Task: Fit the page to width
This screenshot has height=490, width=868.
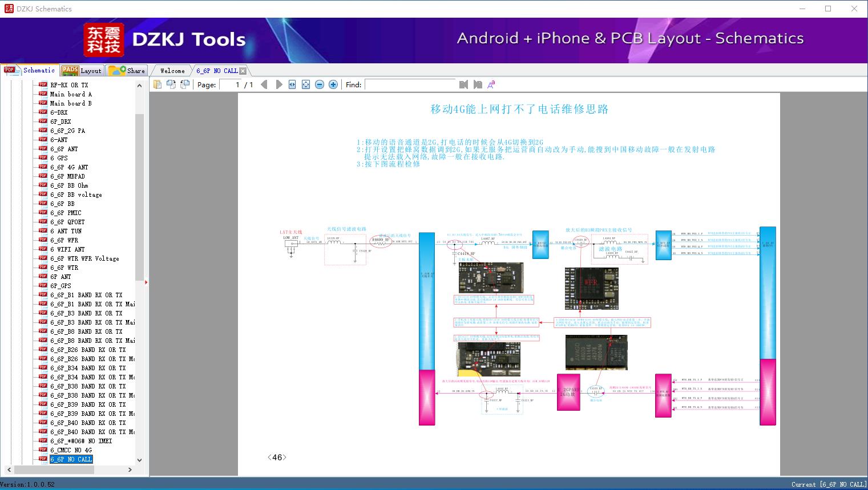Action: [x=292, y=84]
